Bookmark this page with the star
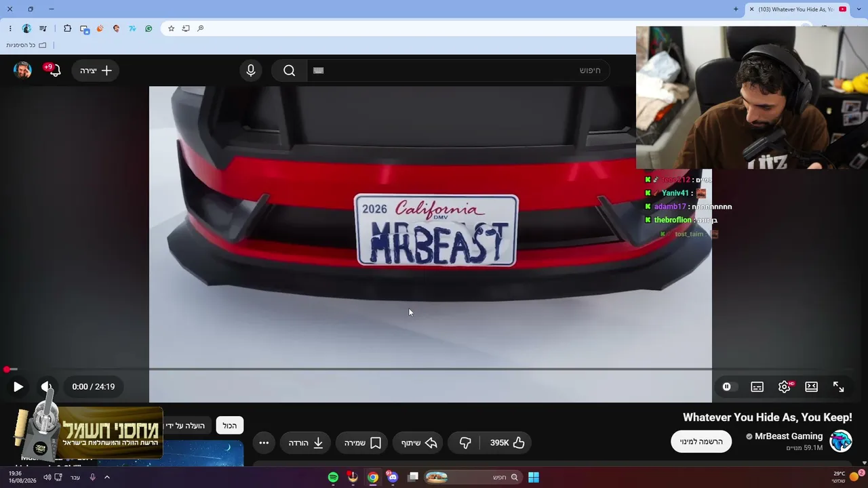 [171, 28]
